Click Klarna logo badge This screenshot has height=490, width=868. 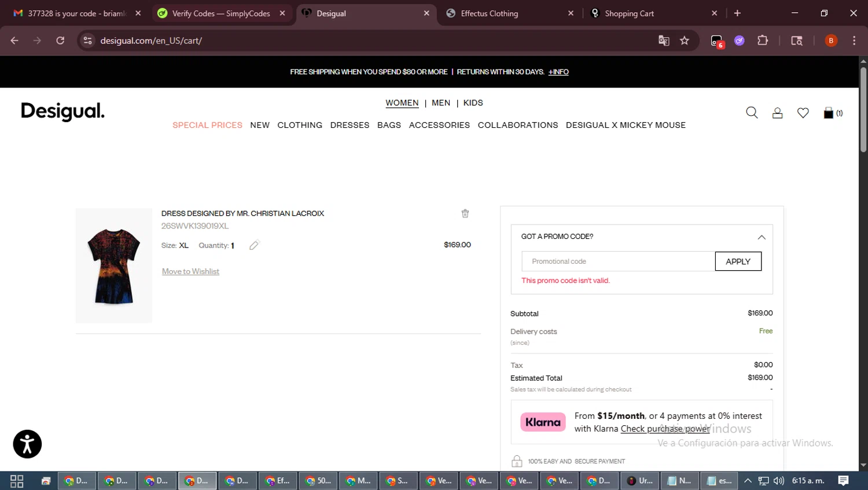coord(543,422)
